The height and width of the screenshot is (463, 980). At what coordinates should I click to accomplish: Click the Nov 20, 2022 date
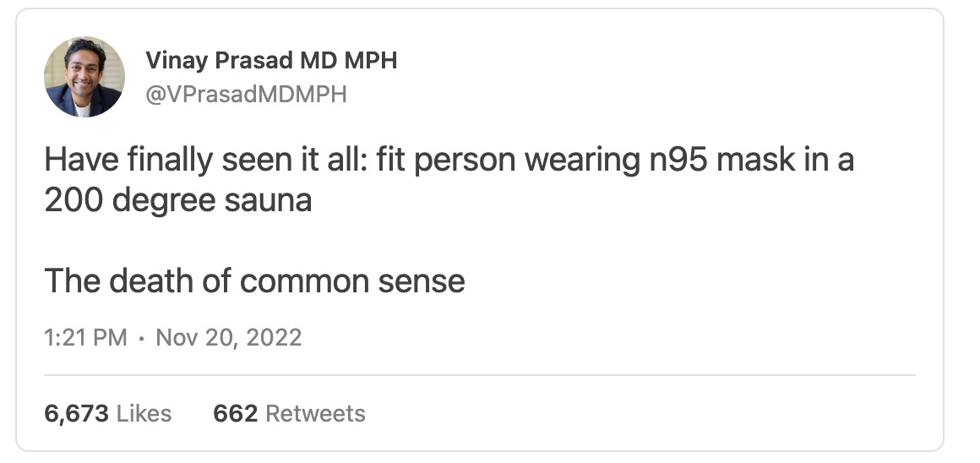(x=229, y=338)
